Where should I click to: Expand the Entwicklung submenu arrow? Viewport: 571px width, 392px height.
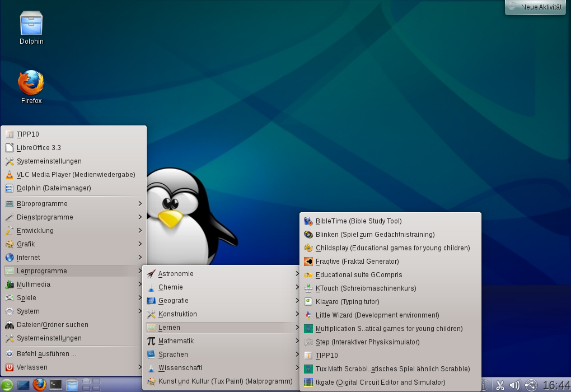140,231
